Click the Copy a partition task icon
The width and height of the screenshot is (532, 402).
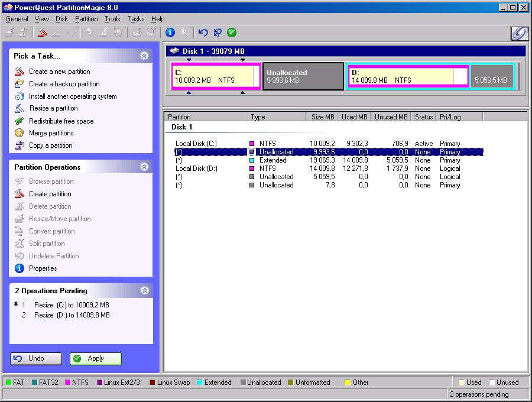coord(20,145)
